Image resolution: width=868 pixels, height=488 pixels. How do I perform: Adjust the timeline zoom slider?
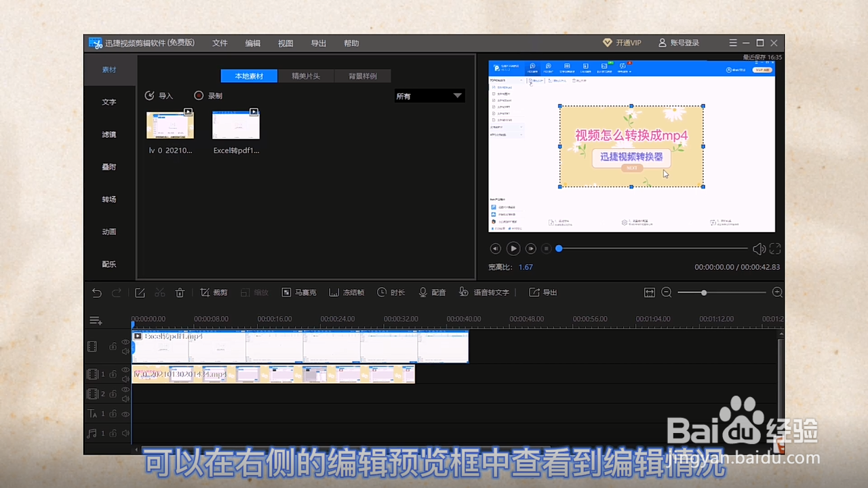tap(722, 293)
